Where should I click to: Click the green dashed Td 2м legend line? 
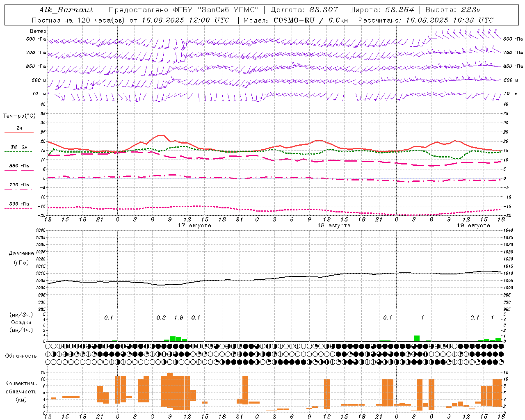tap(18, 152)
